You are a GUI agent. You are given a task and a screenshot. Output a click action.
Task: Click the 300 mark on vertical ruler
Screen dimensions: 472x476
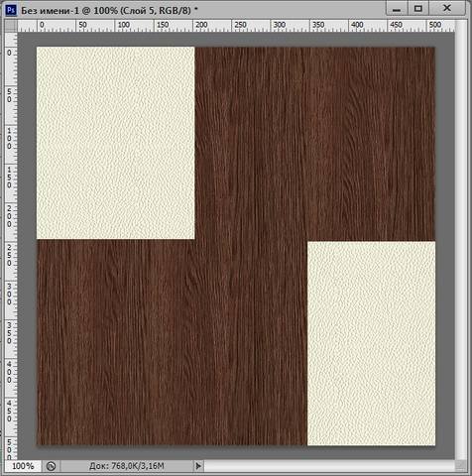(x=9, y=294)
